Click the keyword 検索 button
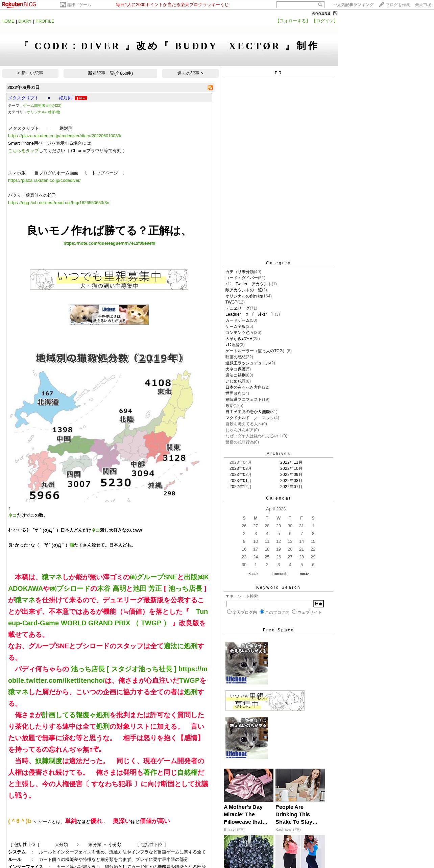 [318, 604]
